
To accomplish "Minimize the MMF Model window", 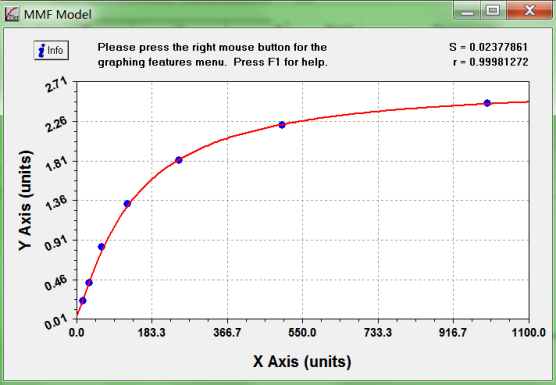I will tap(467, 11).
